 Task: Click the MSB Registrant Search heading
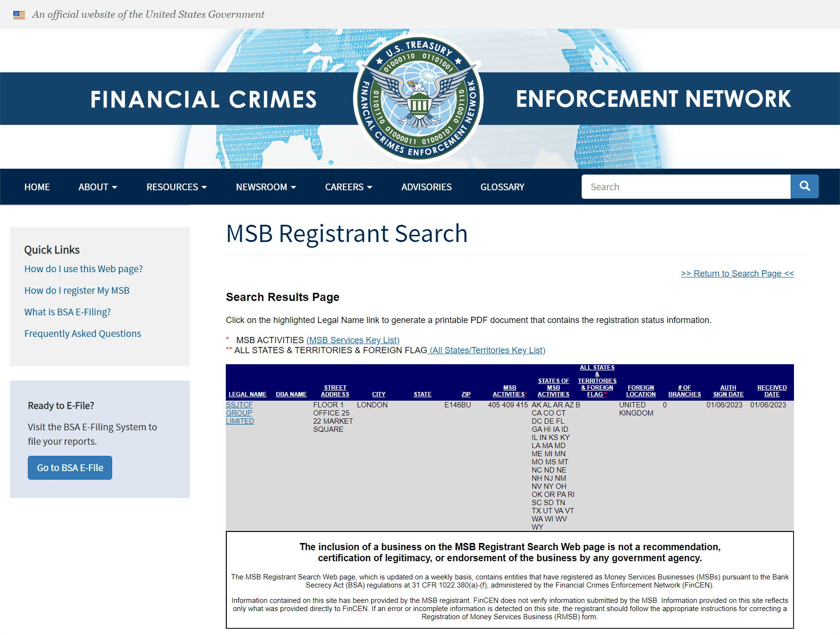point(347,234)
